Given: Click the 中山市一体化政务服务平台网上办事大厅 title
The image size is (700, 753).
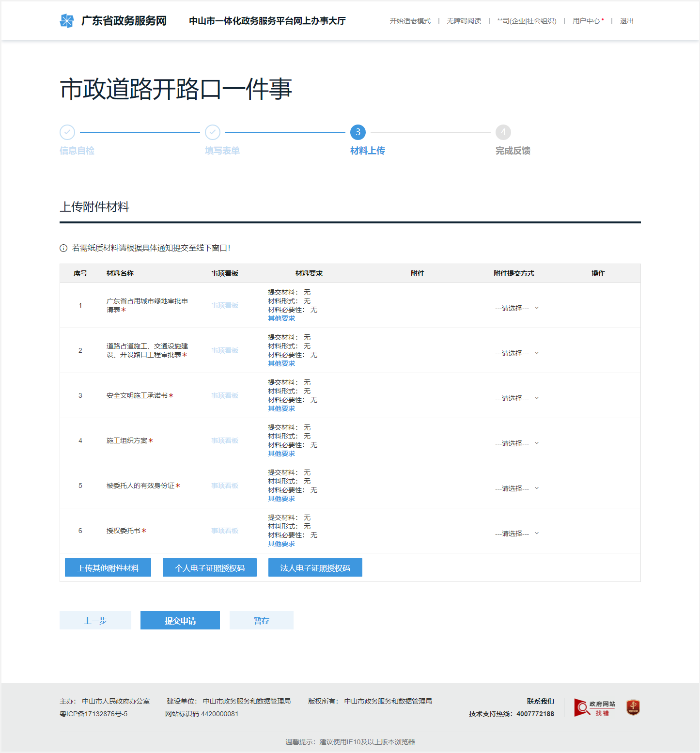Looking at the screenshot, I should click(x=267, y=21).
